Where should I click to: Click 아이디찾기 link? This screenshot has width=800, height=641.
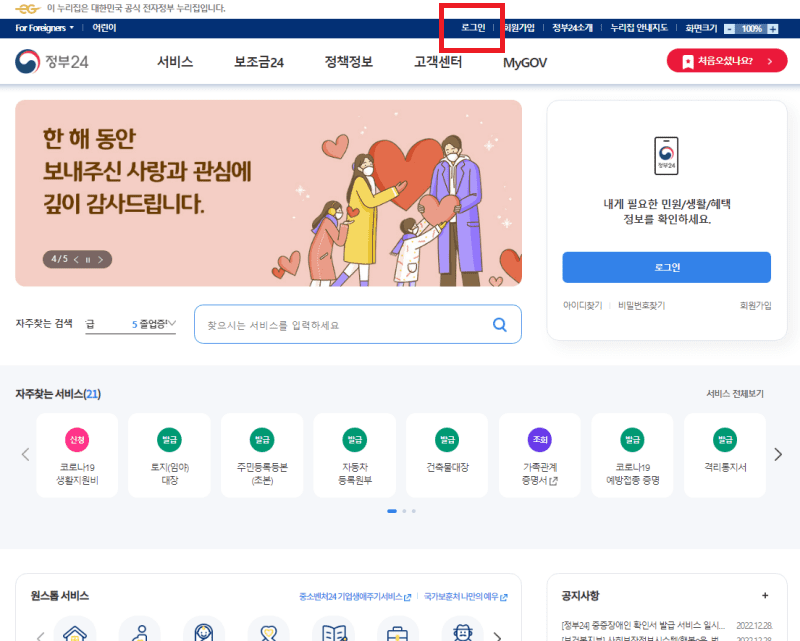582,305
